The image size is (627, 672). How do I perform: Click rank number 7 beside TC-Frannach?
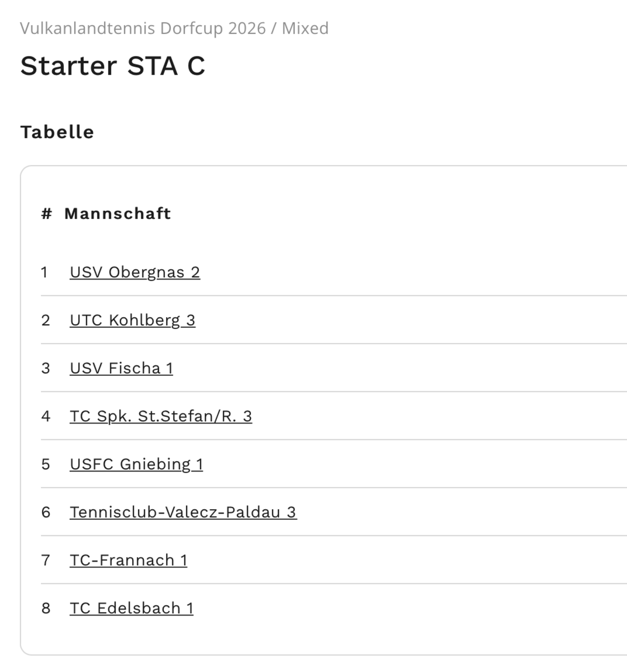(46, 560)
